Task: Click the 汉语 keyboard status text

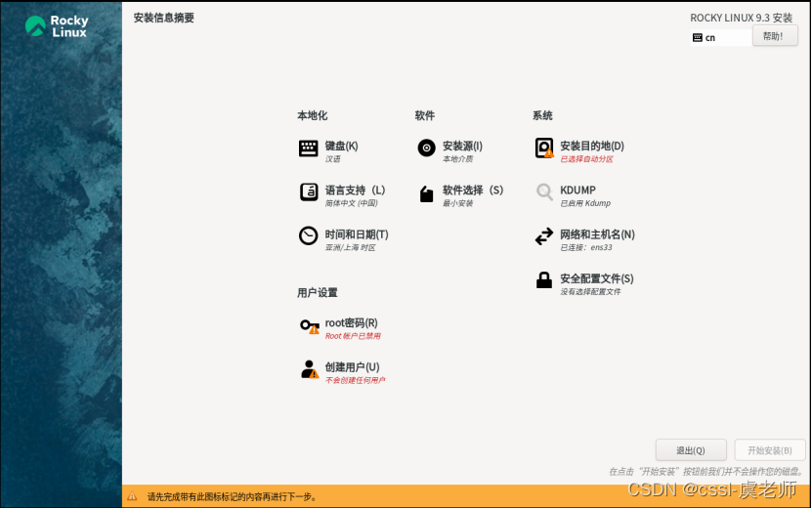Action: [333, 159]
